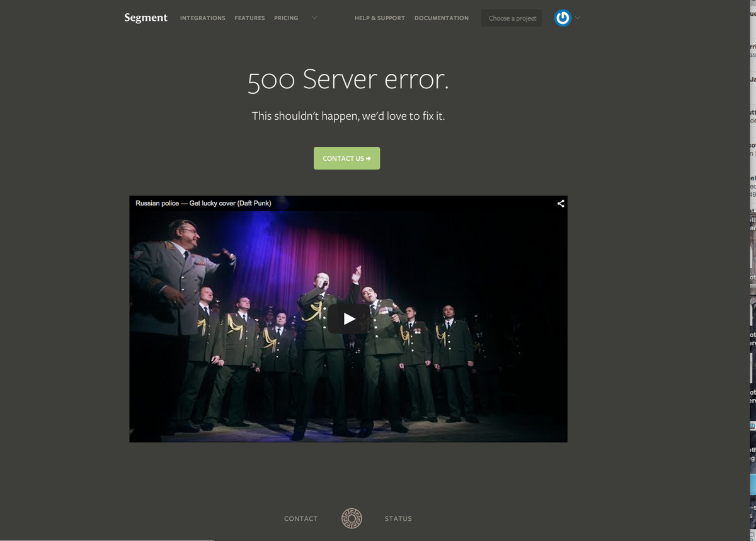Screen dimensions: 756x541
Task: Click the blue power account avatar
Action: pos(563,18)
